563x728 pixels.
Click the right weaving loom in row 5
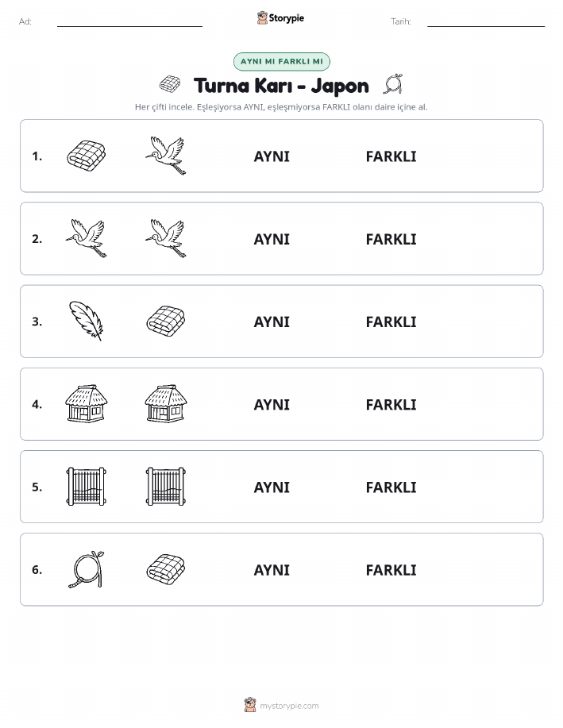click(x=166, y=487)
